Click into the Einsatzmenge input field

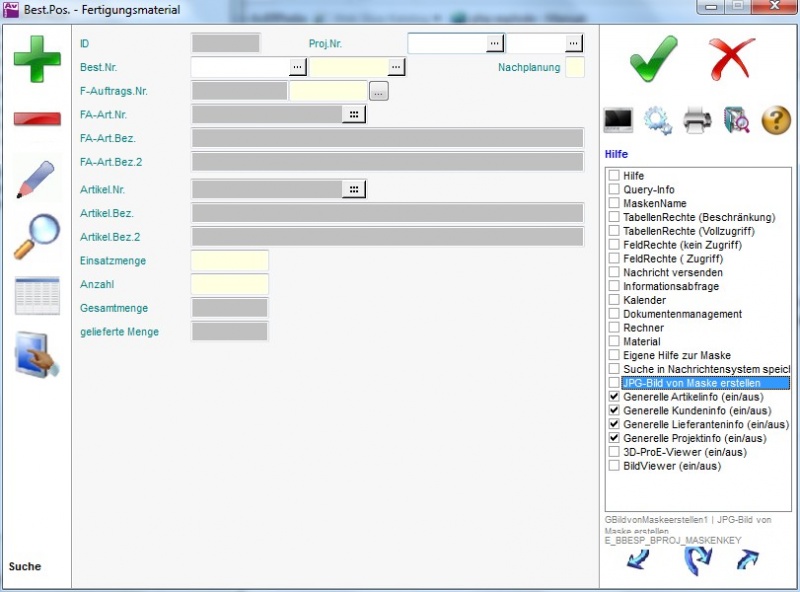coord(230,261)
